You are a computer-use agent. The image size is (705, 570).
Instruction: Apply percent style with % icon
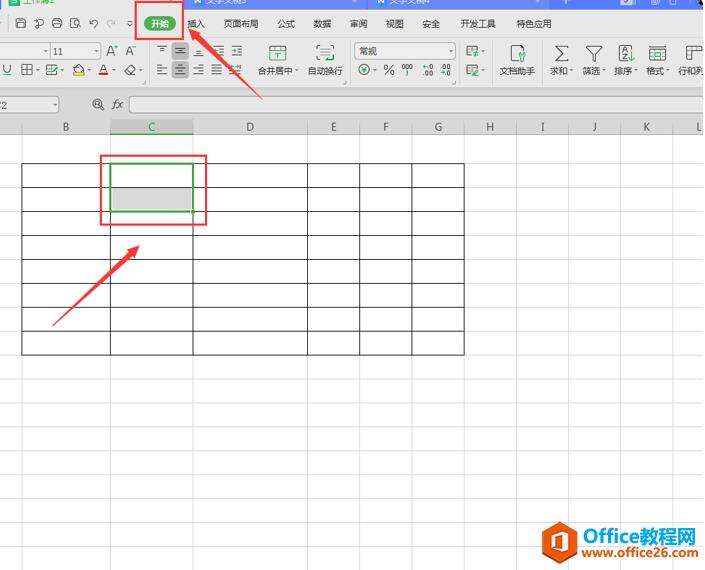389,70
